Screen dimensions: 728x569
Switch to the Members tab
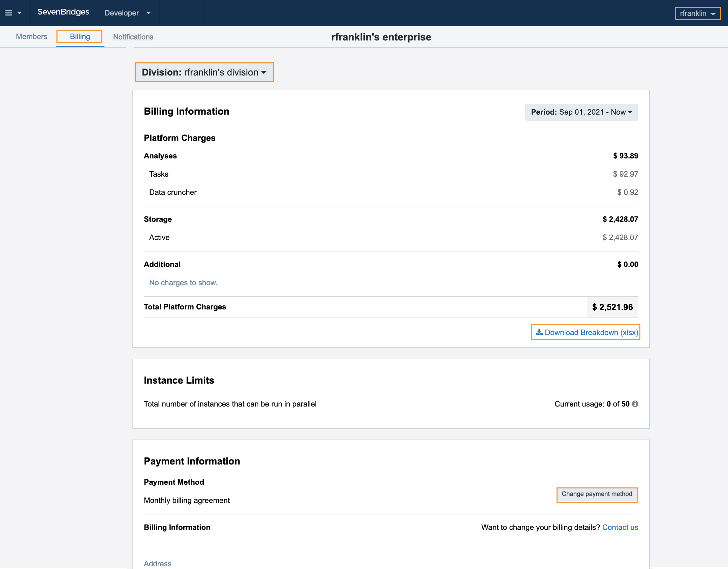click(31, 36)
